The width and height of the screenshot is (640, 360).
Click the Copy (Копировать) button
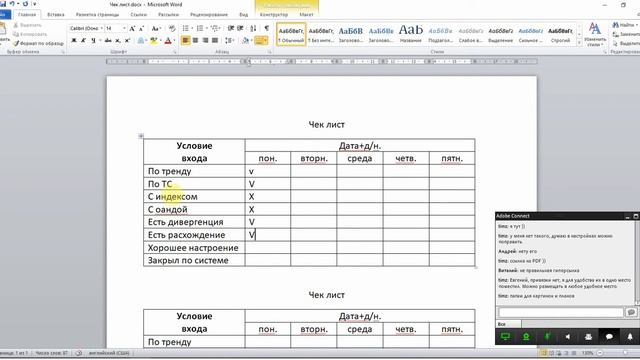30,34
